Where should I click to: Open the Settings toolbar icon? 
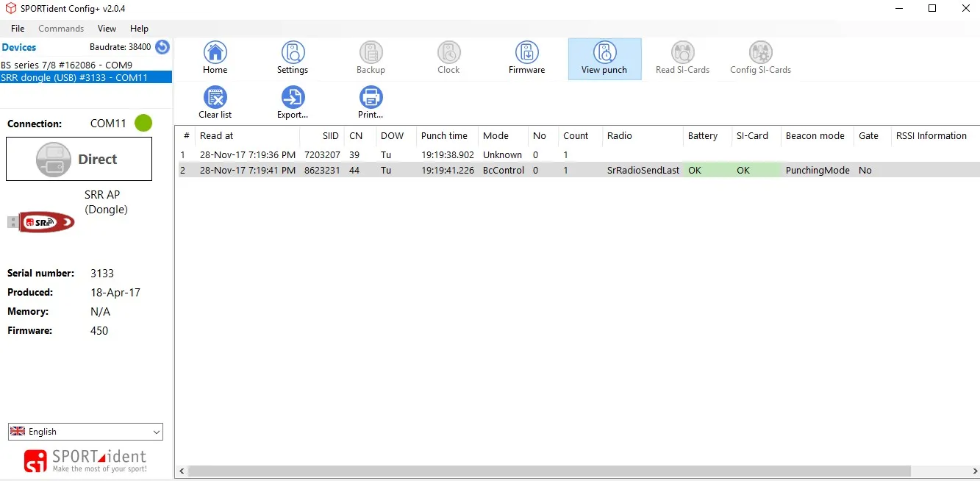point(293,58)
